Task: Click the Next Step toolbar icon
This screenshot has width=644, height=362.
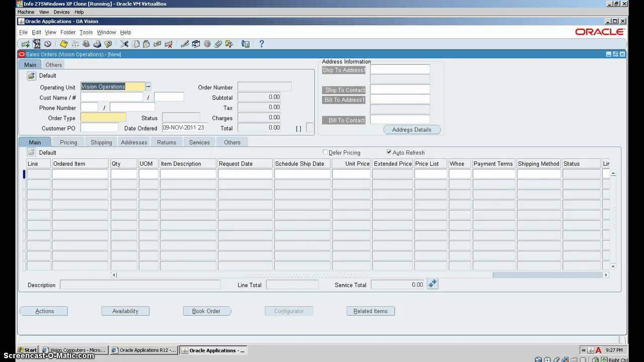Action: [x=75, y=44]
